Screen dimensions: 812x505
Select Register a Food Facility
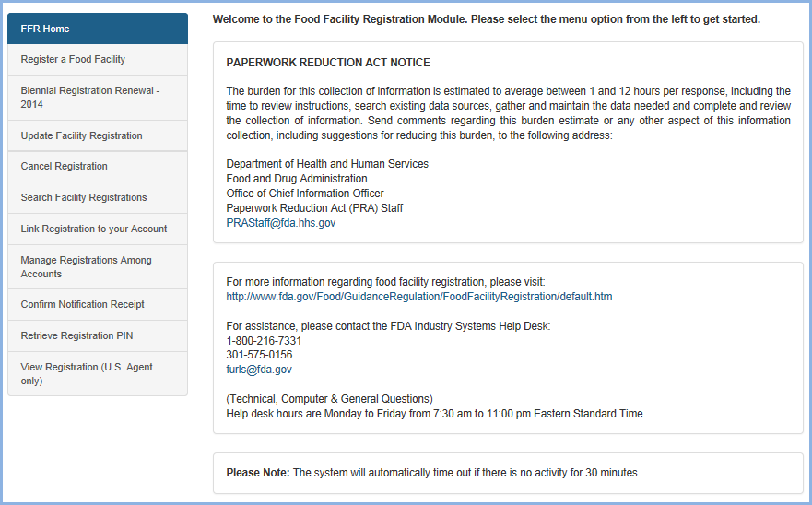[x=73, y=59]
